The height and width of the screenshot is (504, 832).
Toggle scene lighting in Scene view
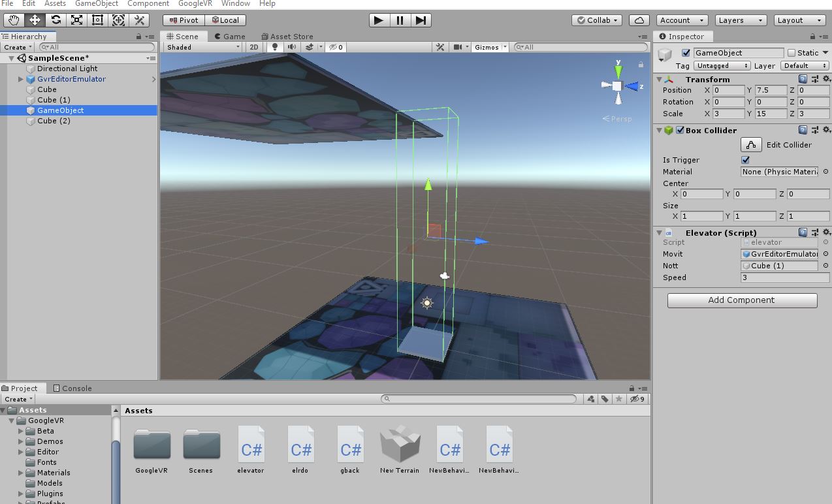[x=274, y=46]
